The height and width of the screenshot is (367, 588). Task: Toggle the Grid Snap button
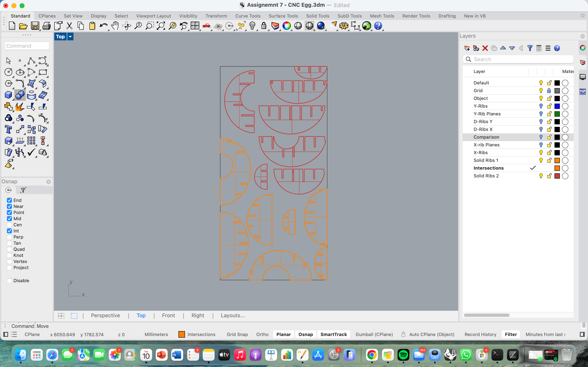(x=237, y=334)
